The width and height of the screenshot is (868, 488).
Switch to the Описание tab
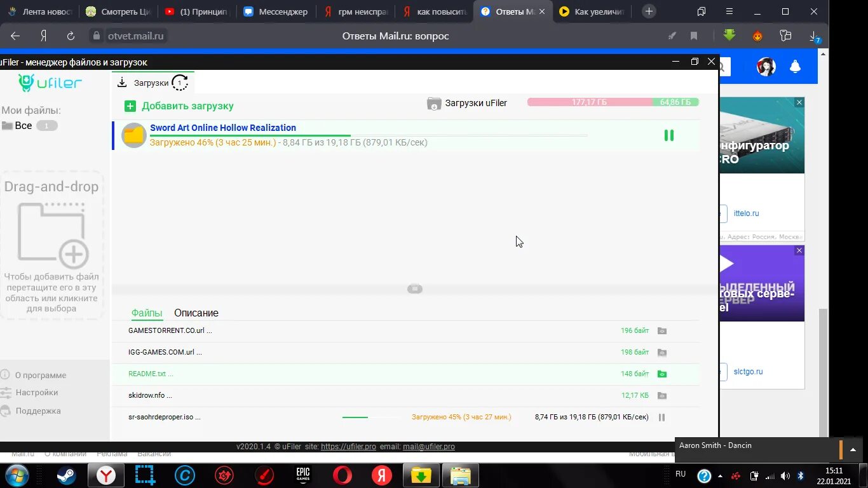196,313
